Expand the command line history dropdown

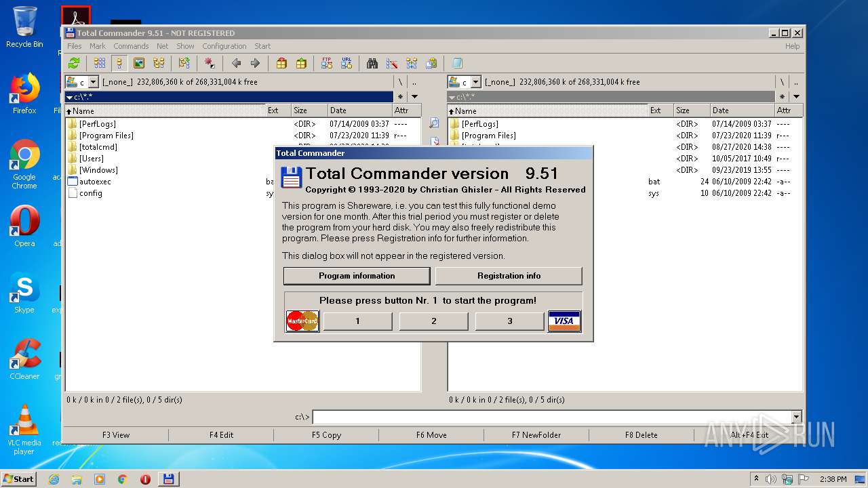tap(796, 417)
